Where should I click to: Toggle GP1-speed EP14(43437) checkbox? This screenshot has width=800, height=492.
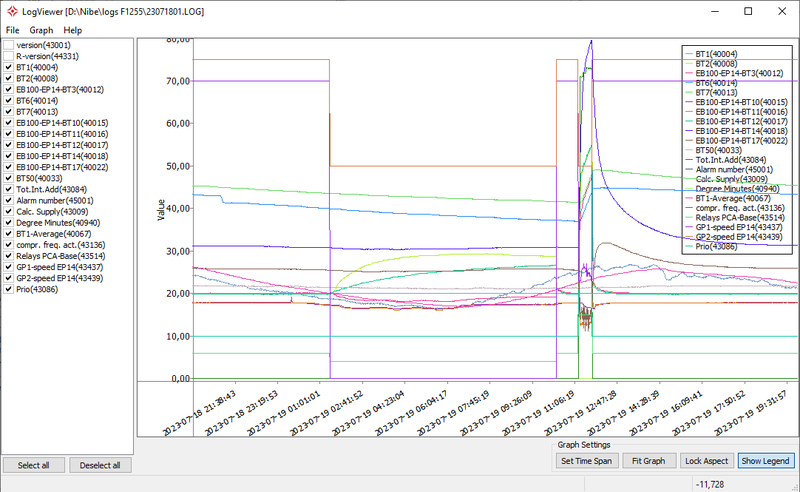(x=8, y=267)
